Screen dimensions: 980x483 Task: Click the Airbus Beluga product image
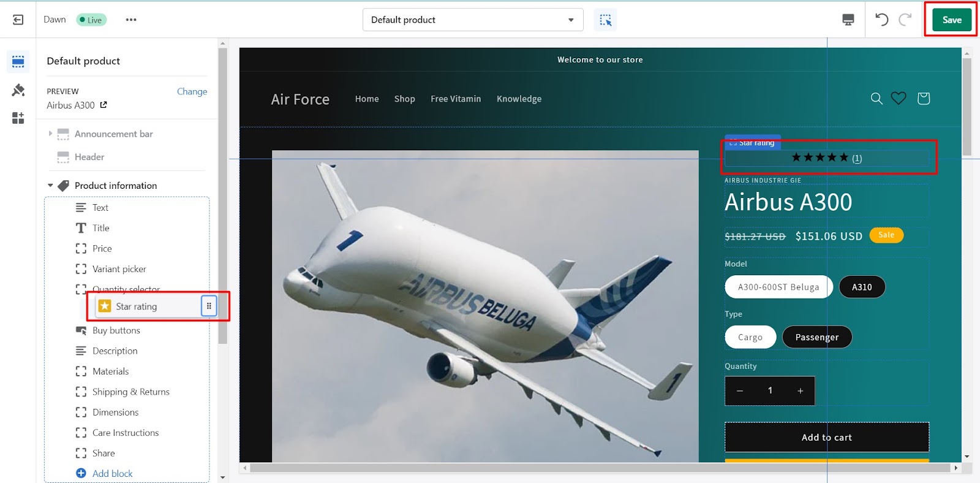(x=485, y=306)
